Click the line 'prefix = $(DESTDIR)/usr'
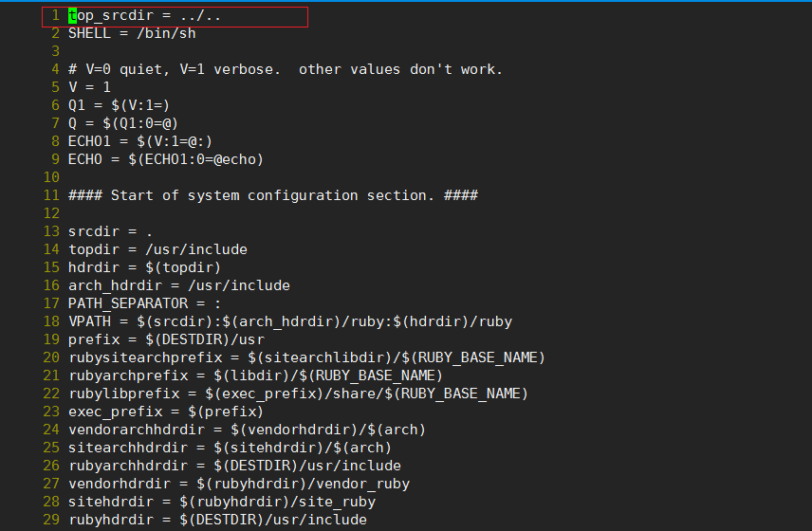This screenshot has width=812, height=531. point(166,339)
